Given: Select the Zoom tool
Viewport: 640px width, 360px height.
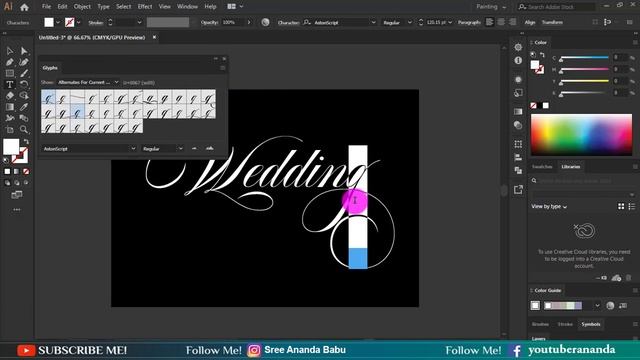Looking at the screenshot, I should click(24, 130).
